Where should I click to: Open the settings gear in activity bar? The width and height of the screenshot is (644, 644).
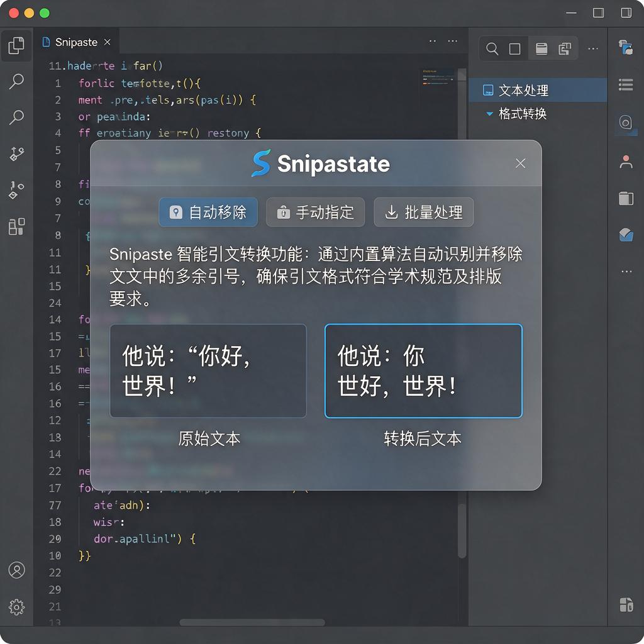[x=16, y=607]
